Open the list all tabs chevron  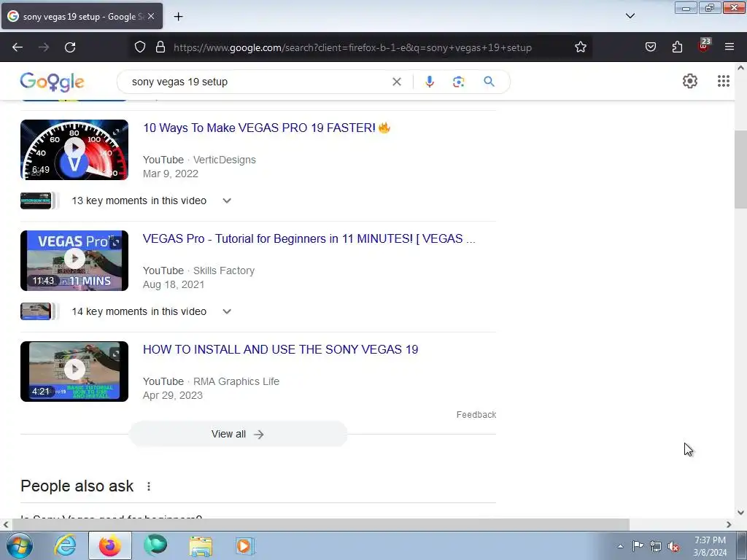(x=630, y=16)
